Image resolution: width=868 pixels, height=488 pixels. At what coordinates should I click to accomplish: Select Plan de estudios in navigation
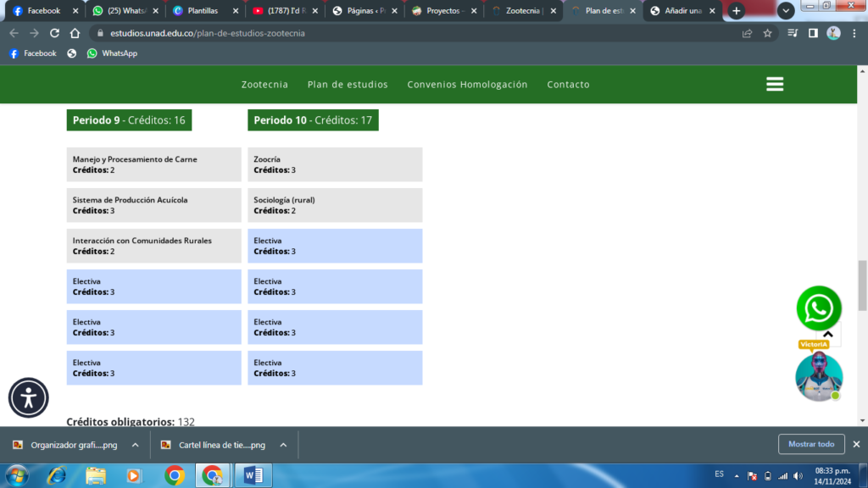[348, 85]
